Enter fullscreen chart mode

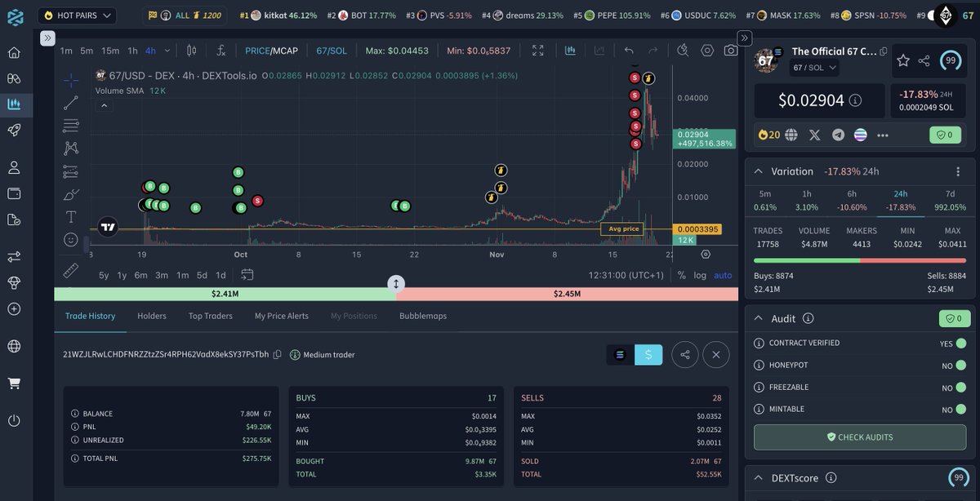coord(537,51)
